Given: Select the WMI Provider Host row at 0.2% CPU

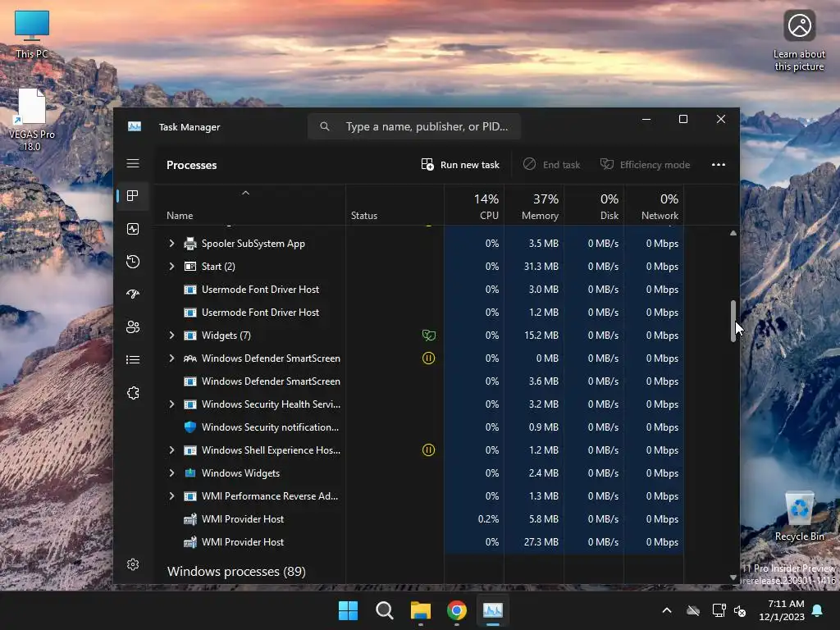Looking at the screenshot, I should point(419,519).
